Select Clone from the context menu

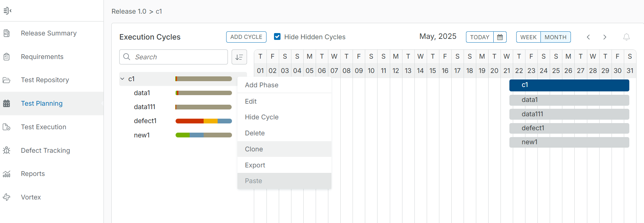click(254, 149)
